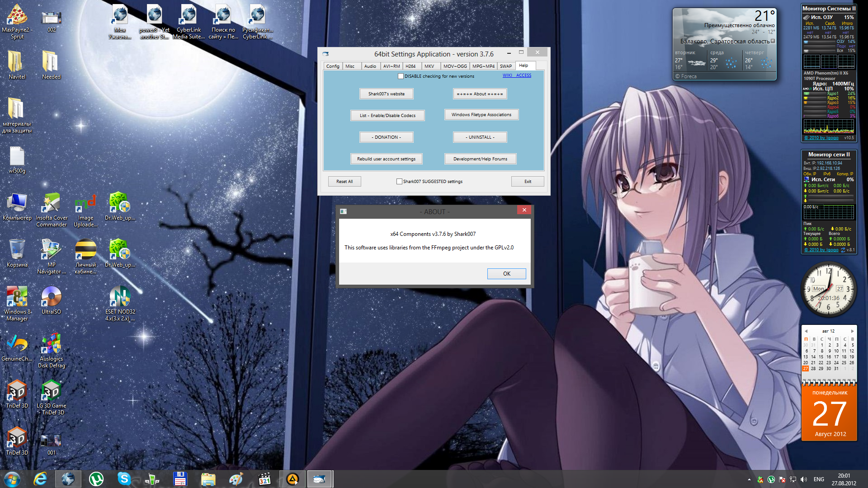The image size is (868, 488).
Task: Switch to the H264 tab
Action: [x=410, y=66]
